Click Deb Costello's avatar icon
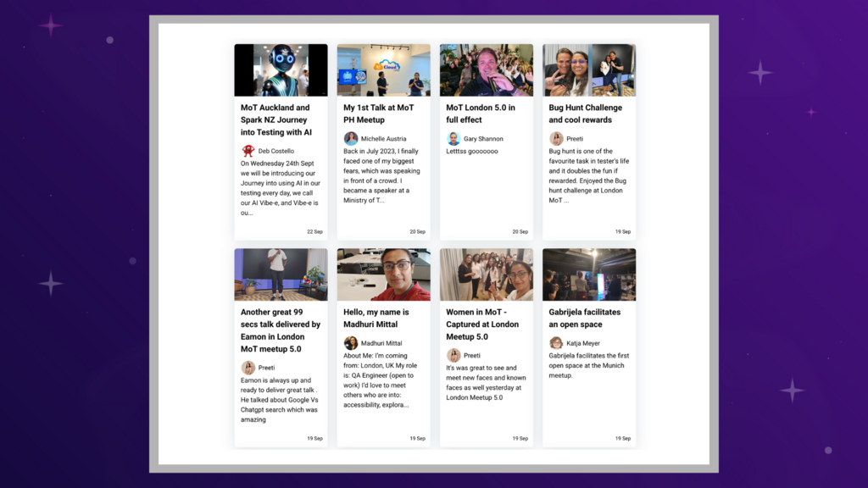 click(x=248, y=151)
